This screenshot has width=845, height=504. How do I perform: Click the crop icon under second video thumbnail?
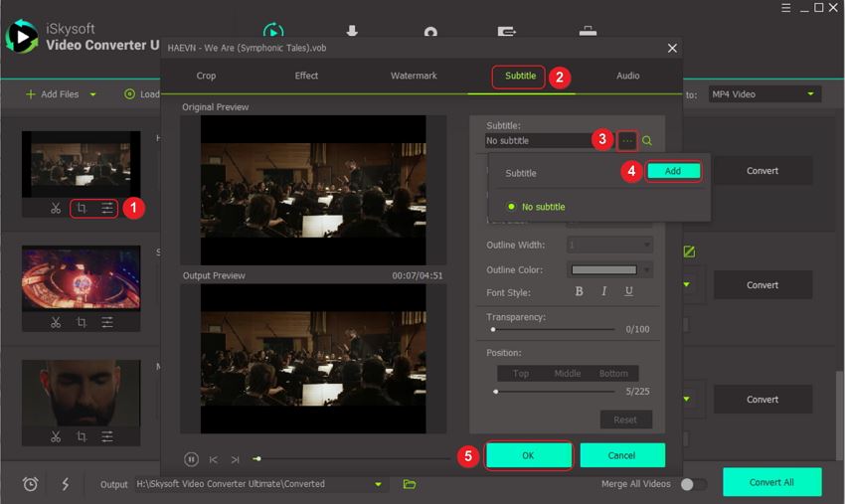tap(82, 322)
